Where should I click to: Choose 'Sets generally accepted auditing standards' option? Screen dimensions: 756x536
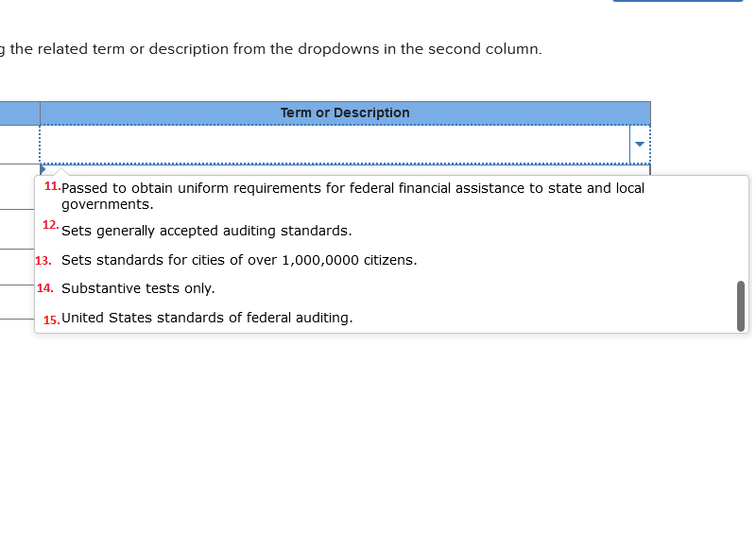[x=206, y=231]
